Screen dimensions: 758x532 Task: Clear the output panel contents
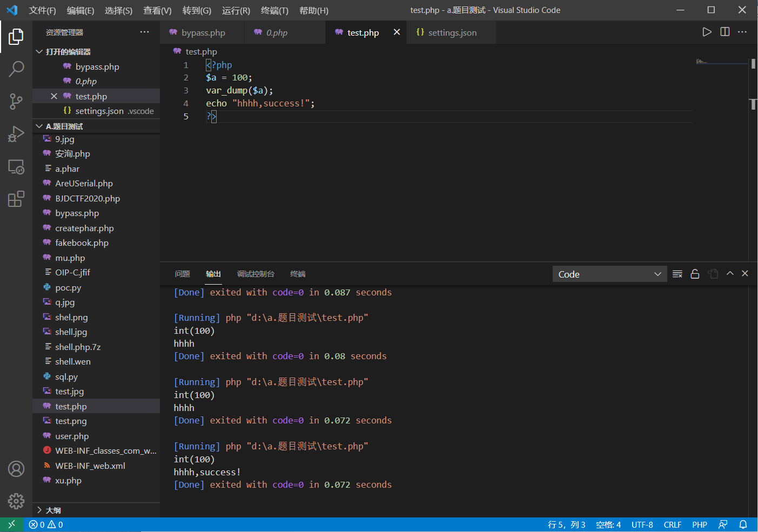coord(677,274)
